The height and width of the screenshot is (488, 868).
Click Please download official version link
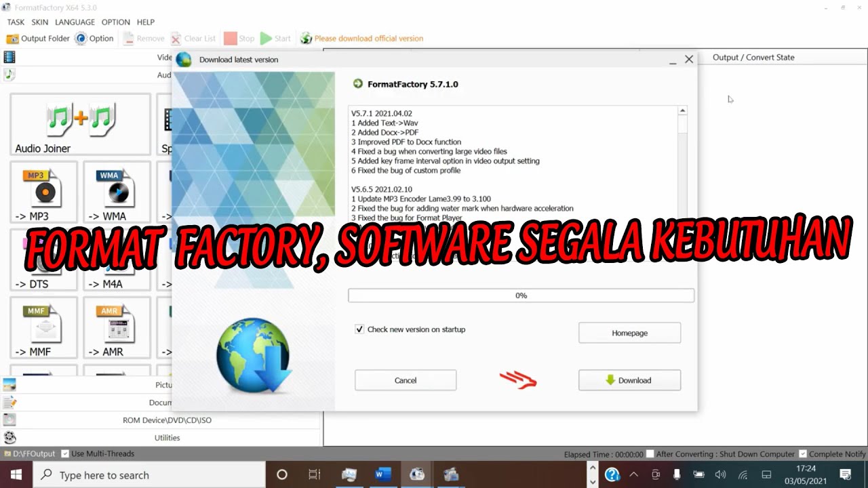coord(368,39)
